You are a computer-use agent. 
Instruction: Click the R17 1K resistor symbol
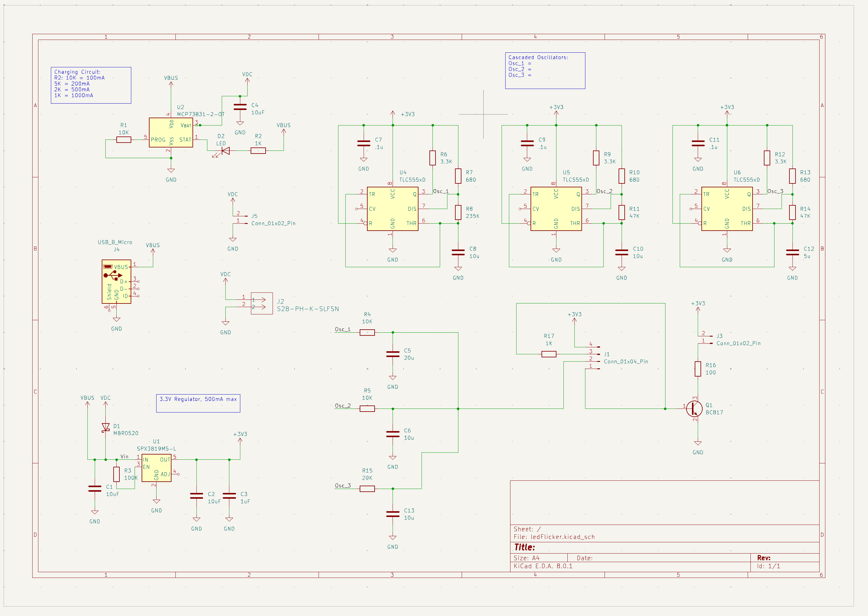[549, 354]
